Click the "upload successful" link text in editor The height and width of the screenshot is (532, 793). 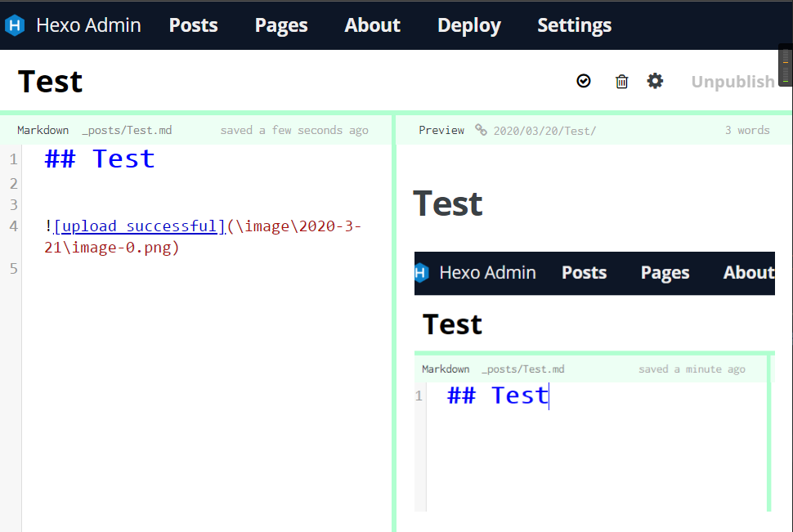point(139,226)
